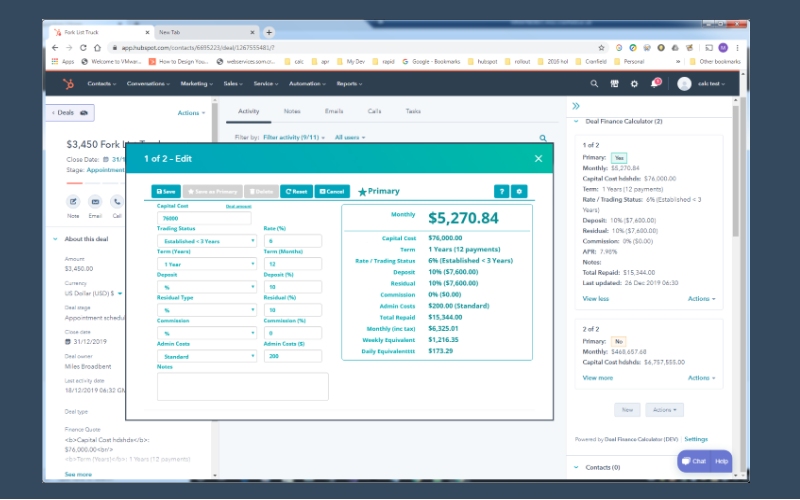This screenshot has width=800, height=500.
Task: Open the gear settings button in Edit dialog
Action: (x=519, y=191)
